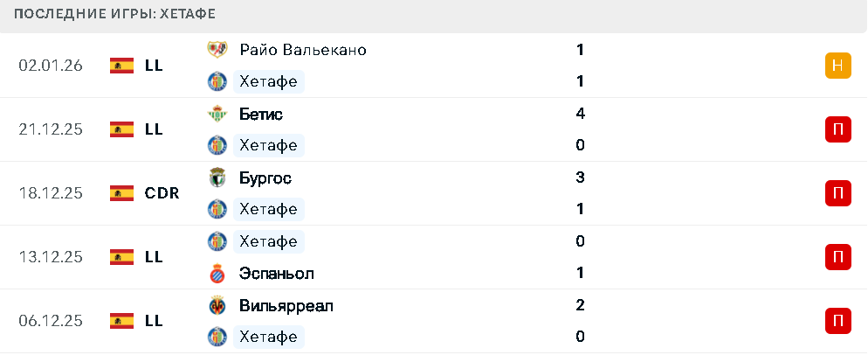Click the Espanyol club crest icon

click(x=217, y=273)
